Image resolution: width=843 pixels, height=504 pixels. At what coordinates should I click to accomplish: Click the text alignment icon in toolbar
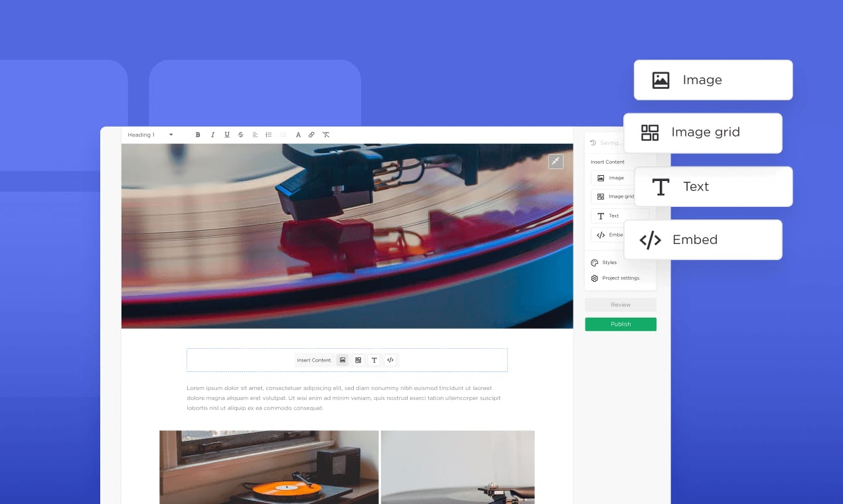tap(255, 135)
